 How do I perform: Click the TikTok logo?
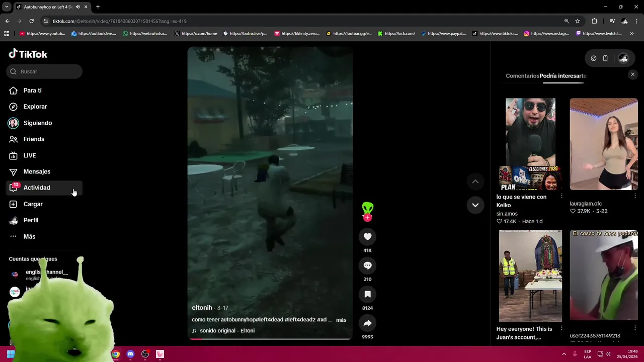(28, 54)
